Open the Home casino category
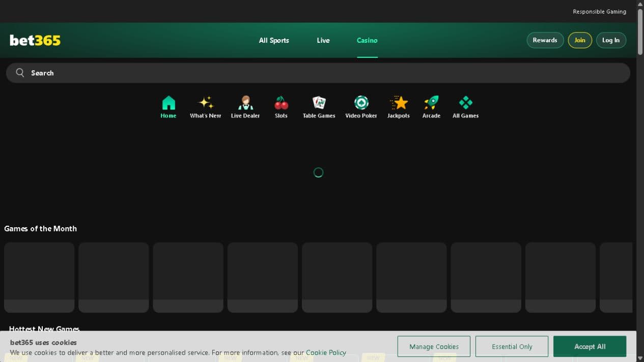Image resolution: width=644 pixels, height=362 pixels. 169,107
